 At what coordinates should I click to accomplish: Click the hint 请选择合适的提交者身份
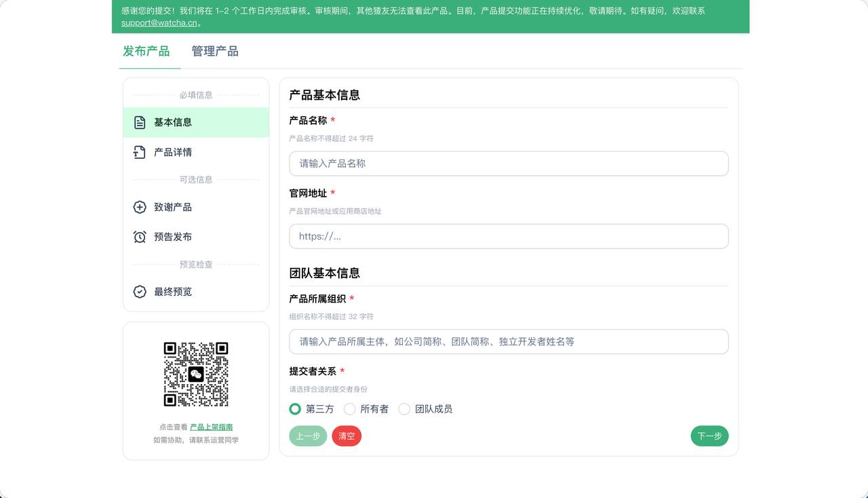(328, 389)
